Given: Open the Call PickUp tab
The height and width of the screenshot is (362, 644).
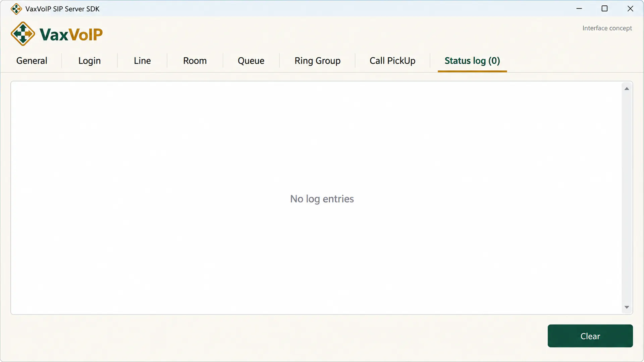Looking at the screenshot, I should tap(392, 61).
